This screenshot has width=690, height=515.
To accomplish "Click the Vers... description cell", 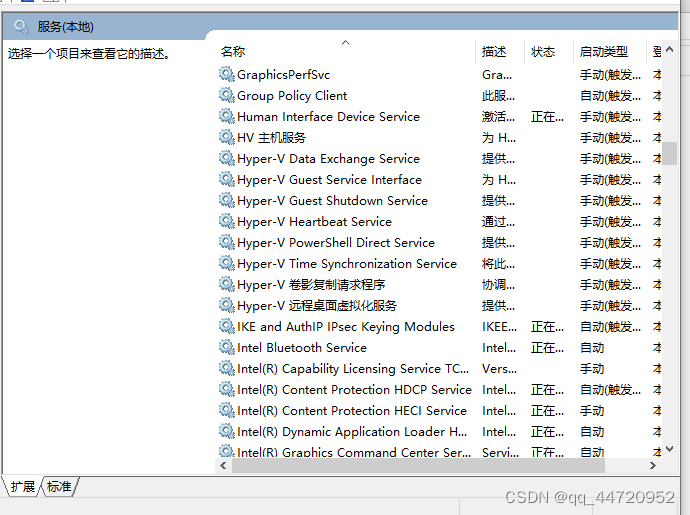I will click(x=499, y=368).
